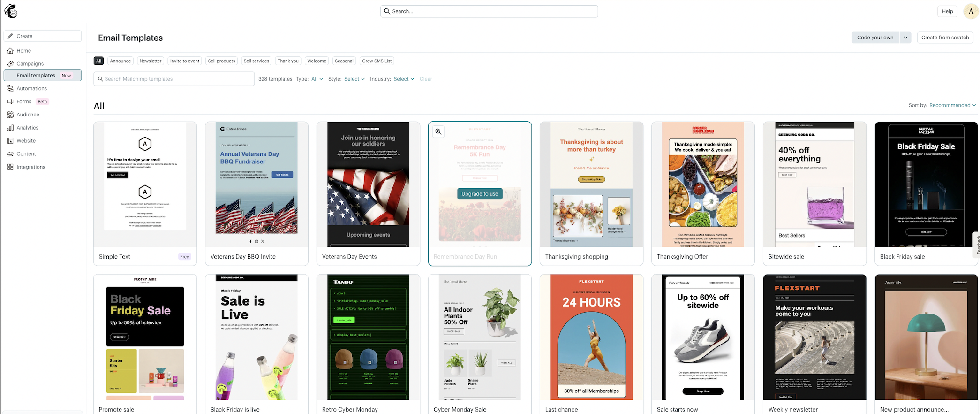Image resolution: width=980 pixels, height=414 pixels.
Task: Select the Newsletter category filter
Action: pos(151,61)
